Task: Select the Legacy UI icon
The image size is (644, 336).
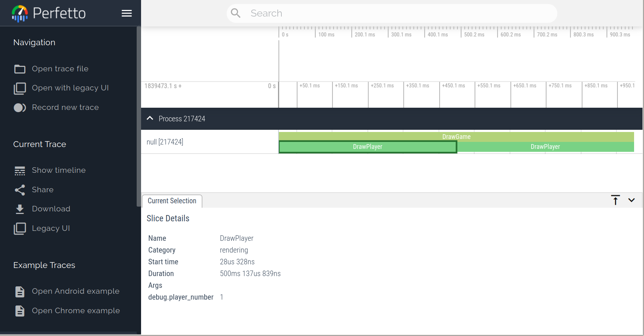Action: pyautogui.click(x=19, y=228)
